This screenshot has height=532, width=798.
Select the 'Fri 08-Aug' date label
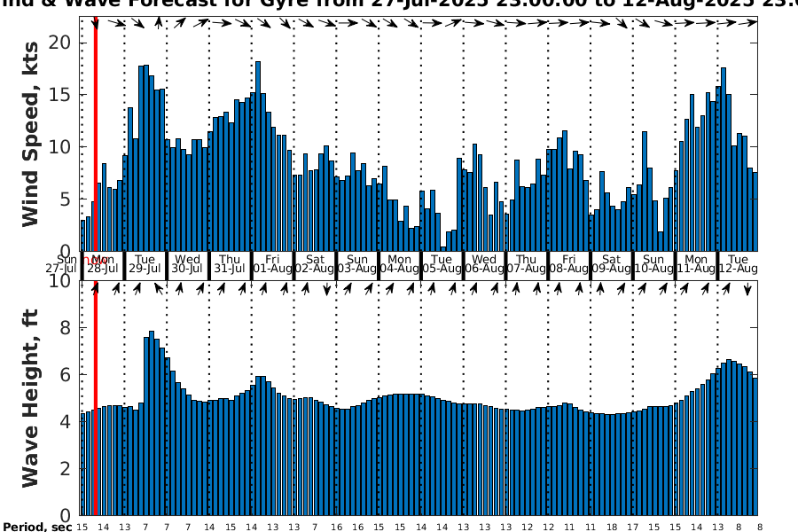(568, 264)
